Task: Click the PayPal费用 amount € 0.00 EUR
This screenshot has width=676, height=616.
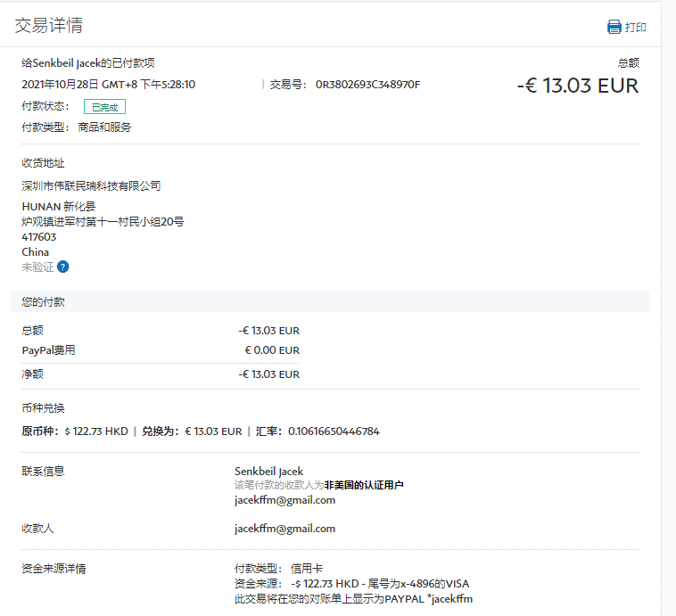Action: tap(272, 350)
